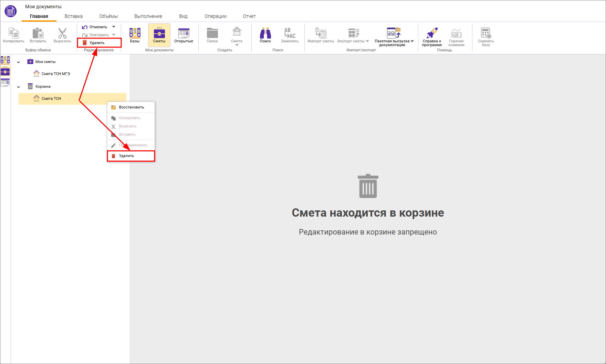606x364 pixels.
Task: Collapse the Корзина tree node
Action: pyautogui.click(x=19, y=87)
